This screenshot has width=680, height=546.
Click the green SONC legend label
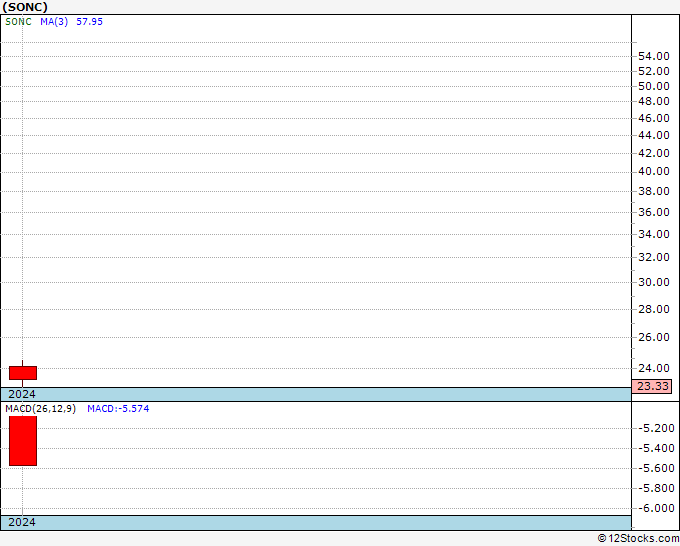click(x=18, y=22)
